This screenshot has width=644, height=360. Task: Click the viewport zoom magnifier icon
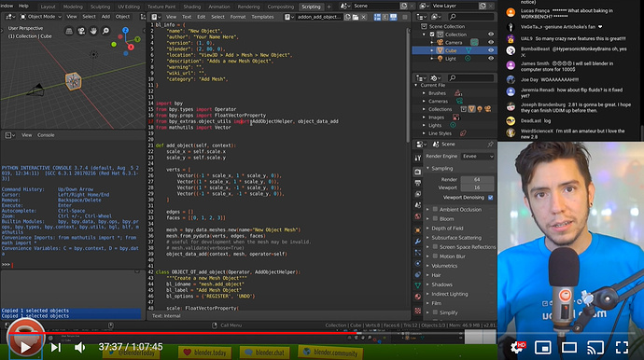[106, 31]
